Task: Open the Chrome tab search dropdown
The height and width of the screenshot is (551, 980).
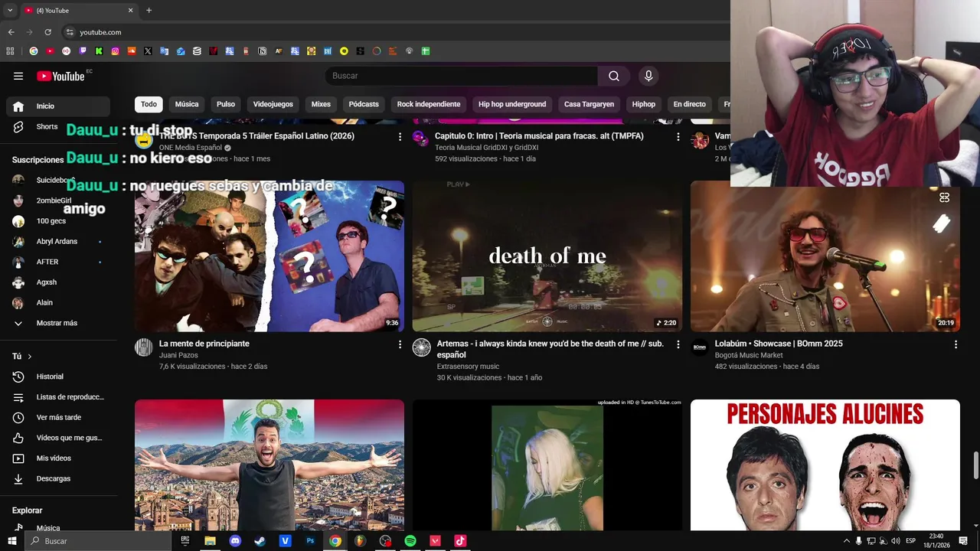Action: (10, 10)
